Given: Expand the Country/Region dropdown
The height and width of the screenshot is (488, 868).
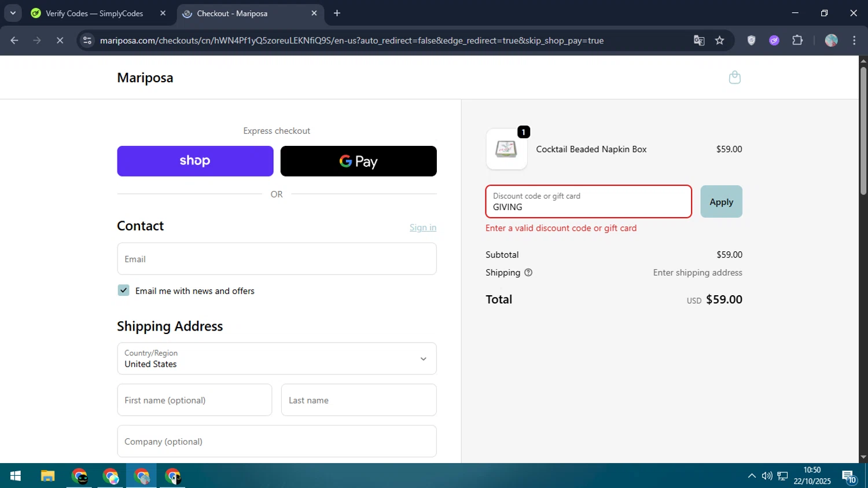Looking at the screenshot, I should pyautogui.click(x=277, y=358).
